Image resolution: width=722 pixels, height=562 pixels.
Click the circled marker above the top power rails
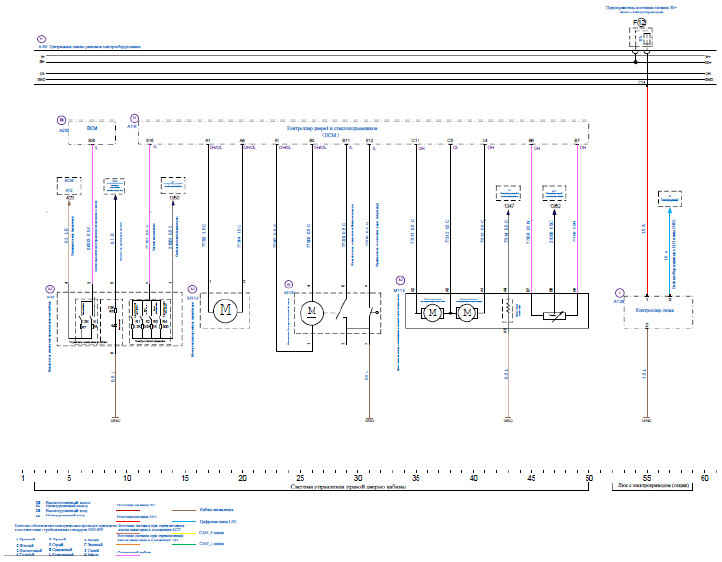[x=42, y=39]
